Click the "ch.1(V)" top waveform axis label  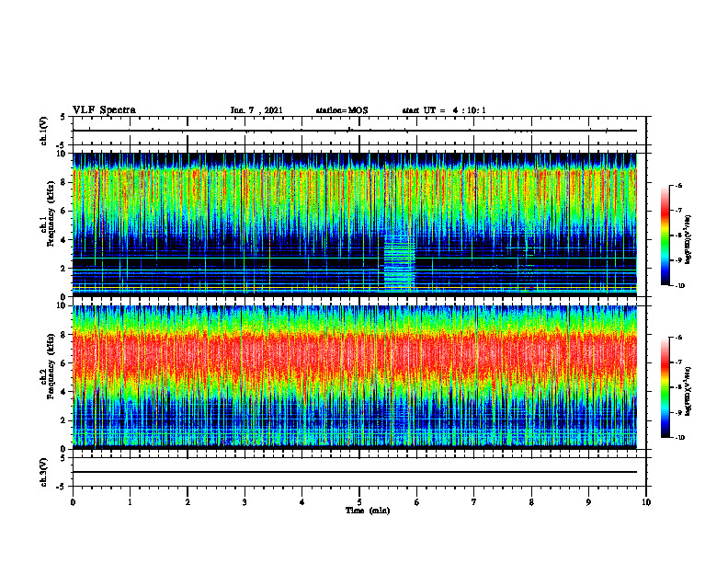click(43, 131)
